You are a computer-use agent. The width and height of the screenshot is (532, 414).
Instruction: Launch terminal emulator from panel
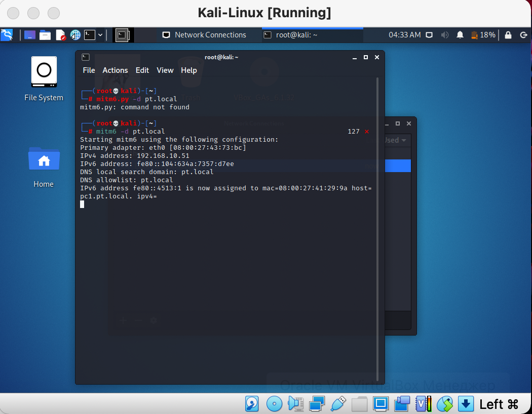[90, 35]
